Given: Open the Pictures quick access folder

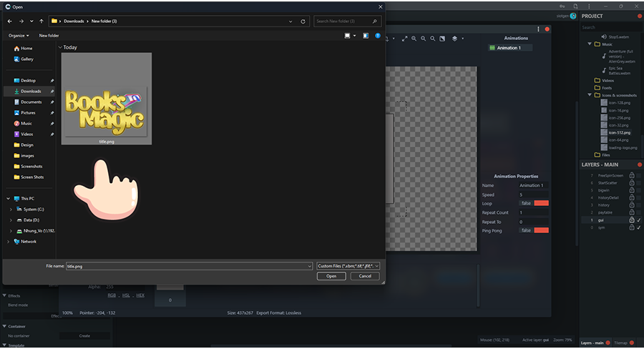Looking at the screenshot, I should (x=24, y=112).
